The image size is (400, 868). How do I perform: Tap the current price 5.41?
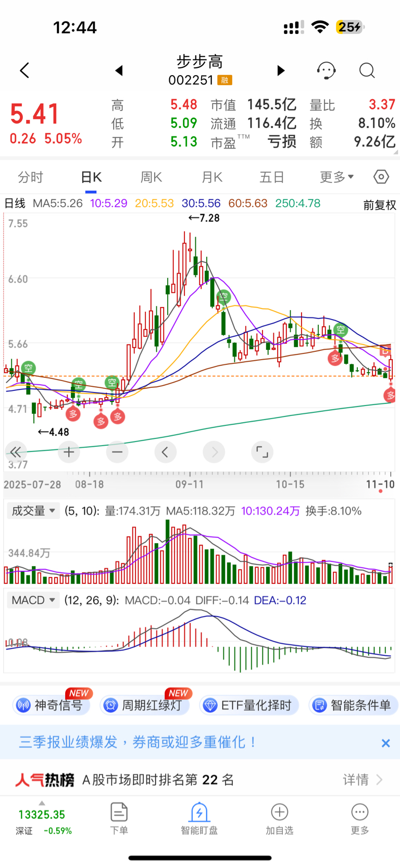click(x=34, y=114)
